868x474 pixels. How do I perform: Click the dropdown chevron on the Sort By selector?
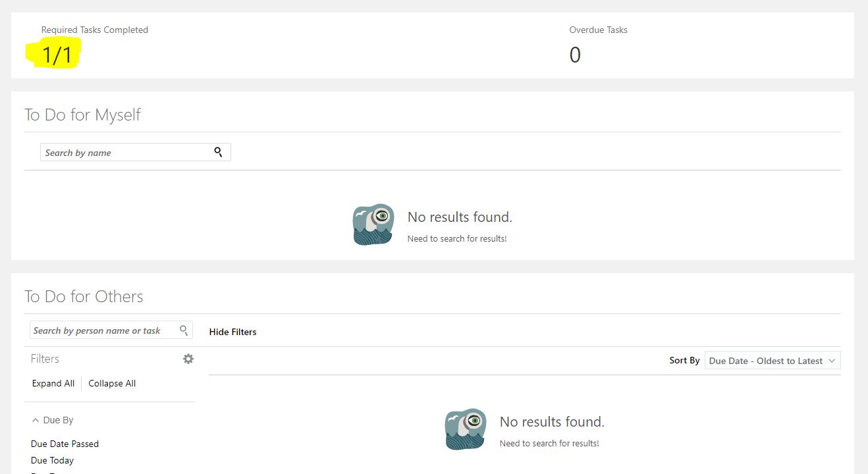click(832, 360)
